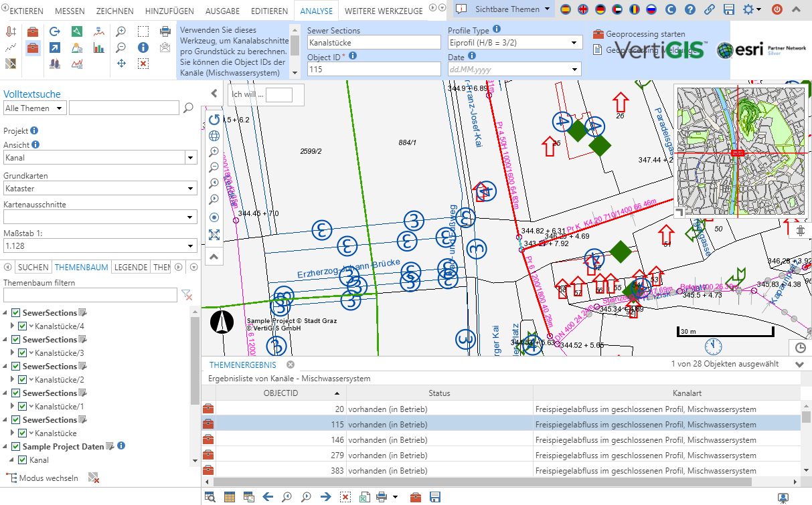Select the pan (move) tool in the ribbon
This screenshot has height=505, width=812.
(121, 64)
